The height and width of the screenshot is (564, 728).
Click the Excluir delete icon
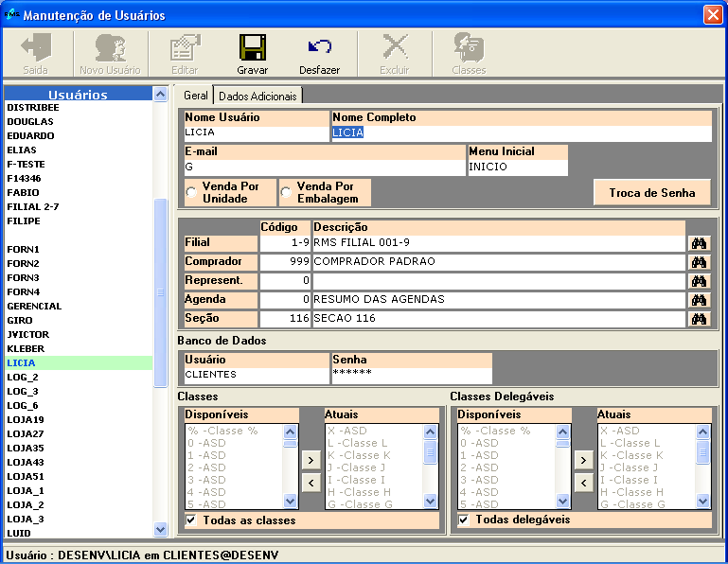(x=395, y=46)
